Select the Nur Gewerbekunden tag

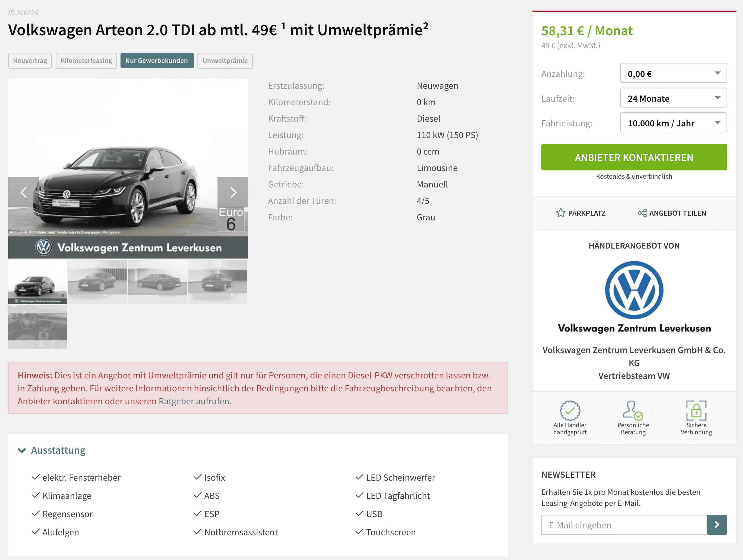[x=157, y=61]
